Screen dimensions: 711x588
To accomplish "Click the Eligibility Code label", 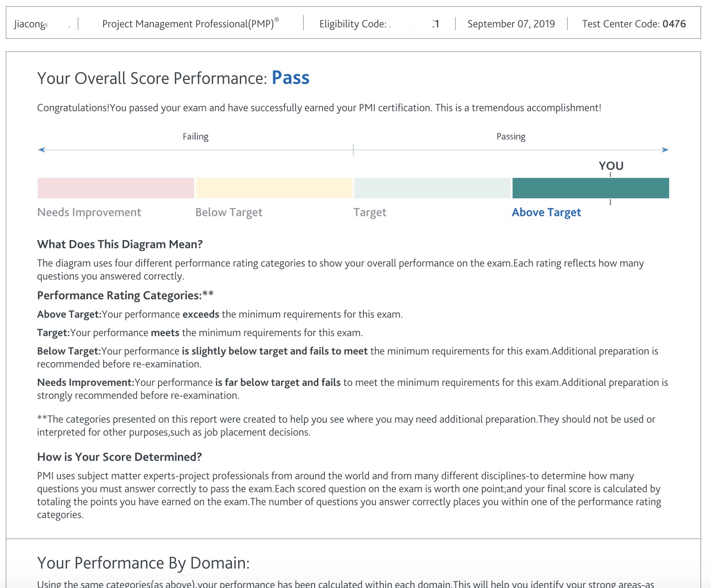I will click(353, 24).
